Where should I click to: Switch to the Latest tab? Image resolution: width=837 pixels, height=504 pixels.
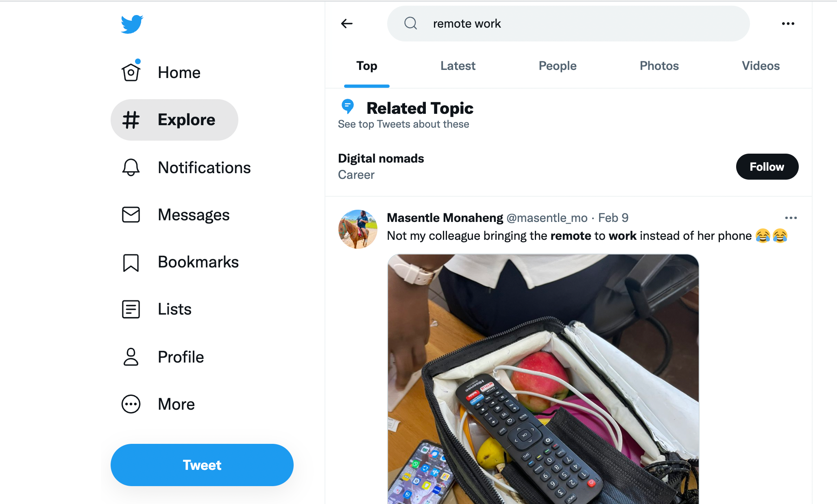tap(458, 65)
